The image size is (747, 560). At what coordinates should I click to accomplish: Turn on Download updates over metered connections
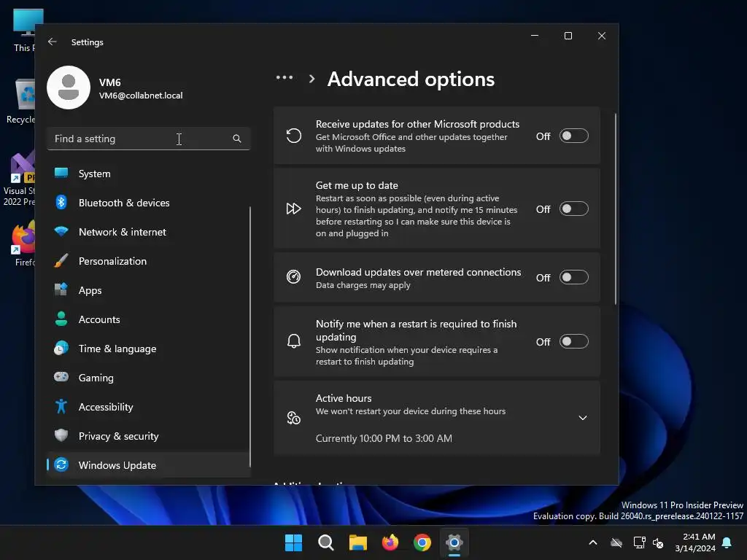573,277
